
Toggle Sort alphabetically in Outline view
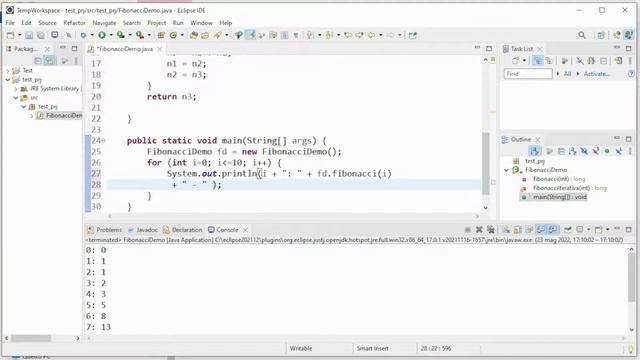(x=573, y=151)
